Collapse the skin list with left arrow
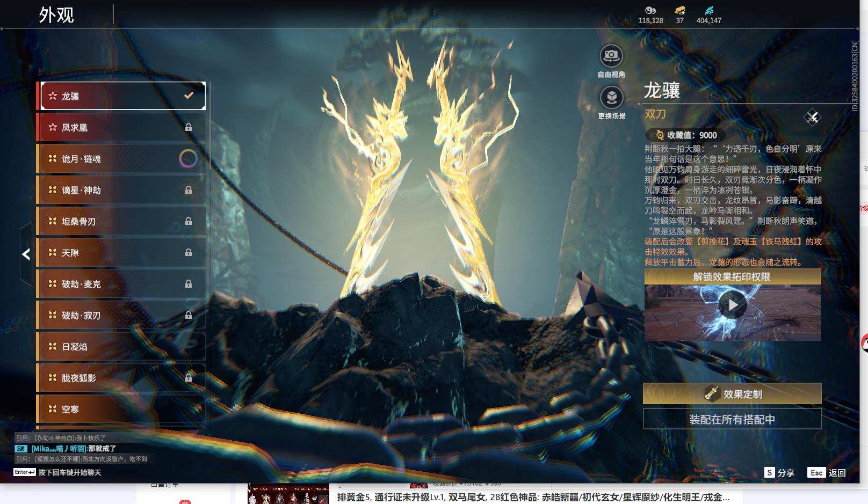This screenshot has height=504, width=868. pos(26,254)
